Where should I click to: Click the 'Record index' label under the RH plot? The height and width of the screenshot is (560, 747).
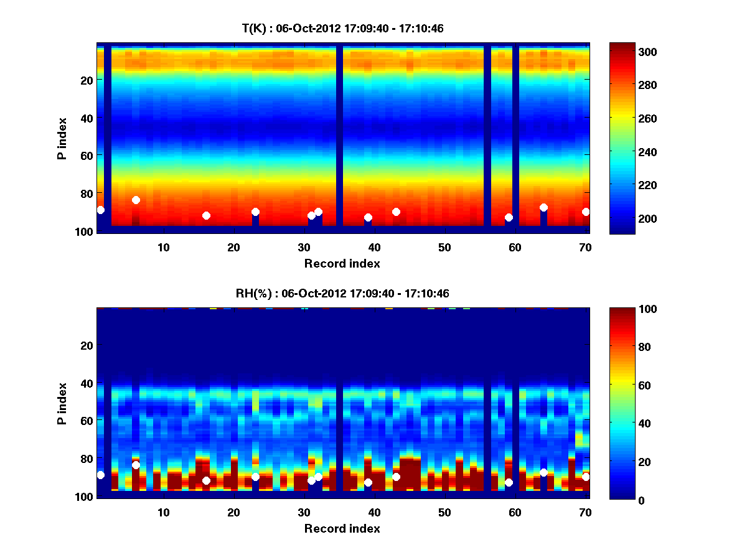tap(342, 528)
